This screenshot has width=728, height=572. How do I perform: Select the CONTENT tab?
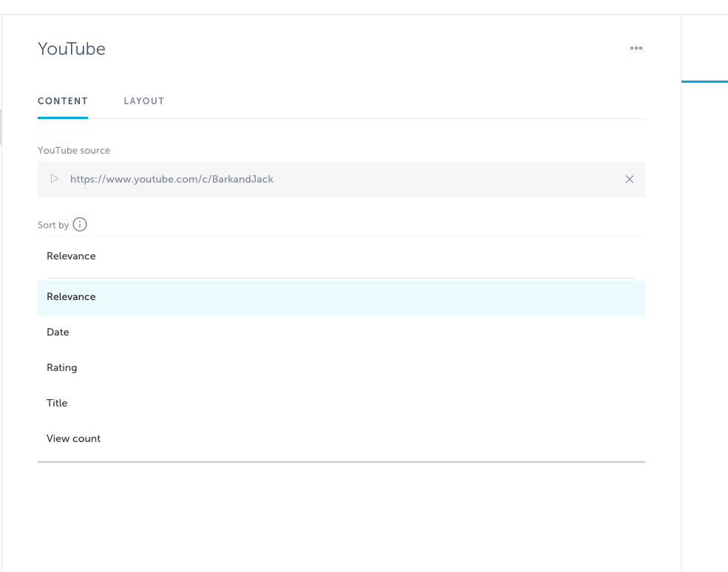tap(63, 101)
